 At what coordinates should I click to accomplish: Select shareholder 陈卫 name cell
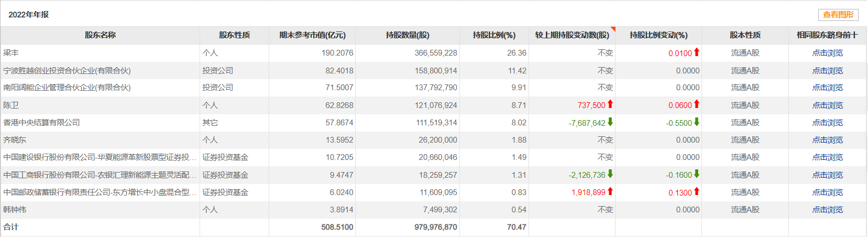11,105
